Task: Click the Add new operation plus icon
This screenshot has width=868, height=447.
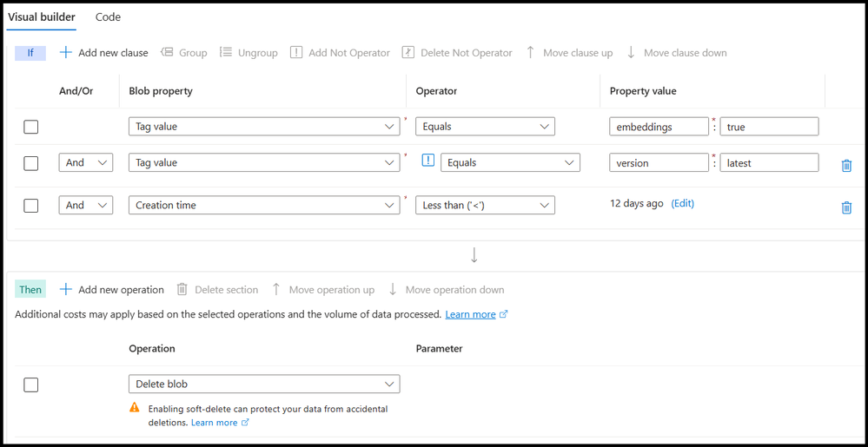Action: click(x=66, y=290)
